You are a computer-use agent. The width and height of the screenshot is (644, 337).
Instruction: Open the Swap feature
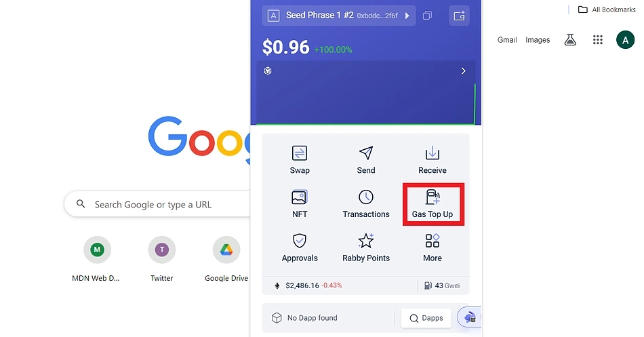click(x=300, y=160)
